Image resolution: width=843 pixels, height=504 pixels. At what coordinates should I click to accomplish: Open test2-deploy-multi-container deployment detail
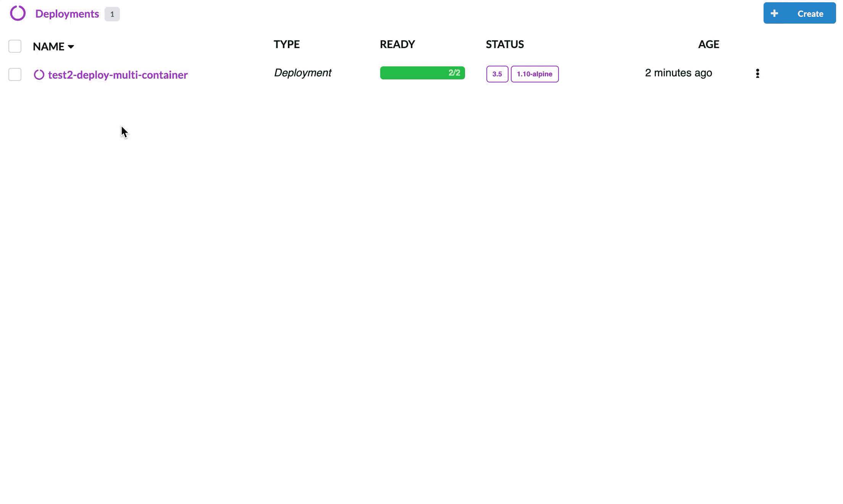pyautogui.click(x=118, y=74)
